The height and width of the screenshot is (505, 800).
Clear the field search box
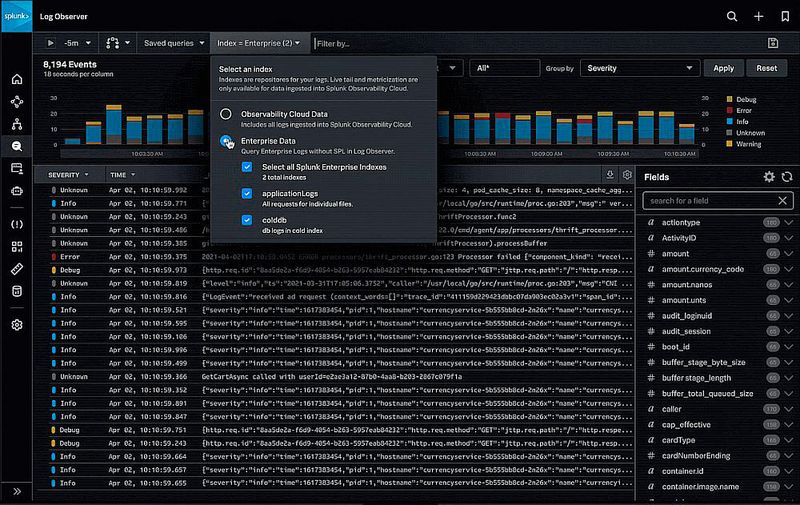(x=782, y=200)
